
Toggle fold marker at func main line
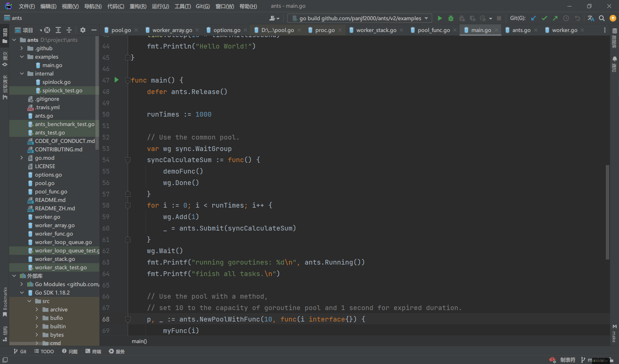128,80
